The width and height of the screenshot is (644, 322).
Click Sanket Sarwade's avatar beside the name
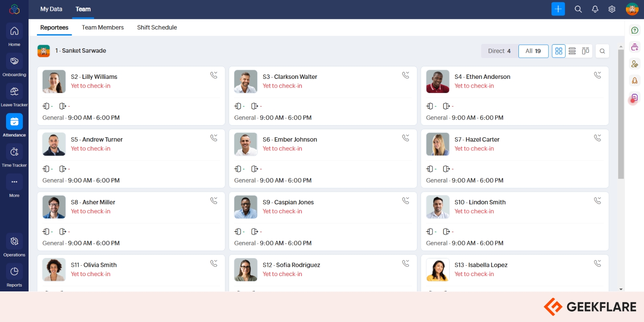click(43, 51)
